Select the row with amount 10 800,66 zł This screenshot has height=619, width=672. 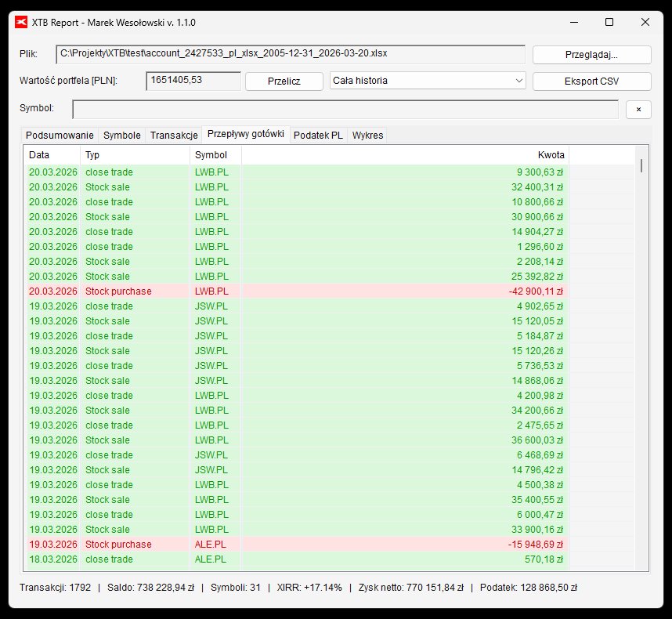296,202
